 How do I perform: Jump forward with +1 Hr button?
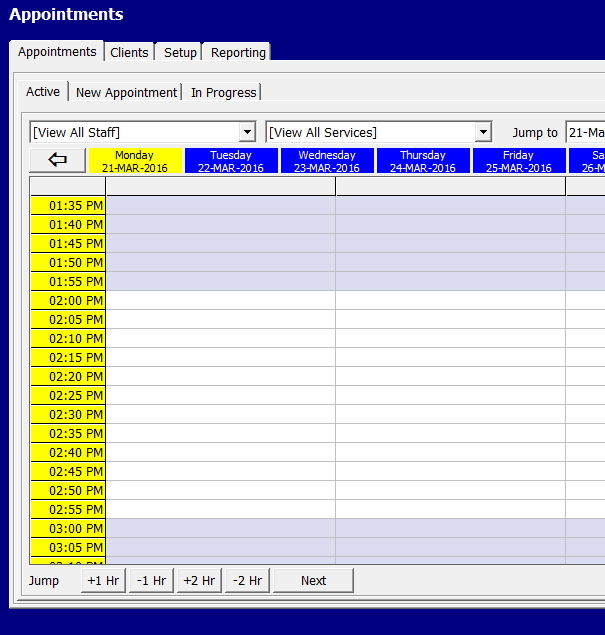click(103, 580)
